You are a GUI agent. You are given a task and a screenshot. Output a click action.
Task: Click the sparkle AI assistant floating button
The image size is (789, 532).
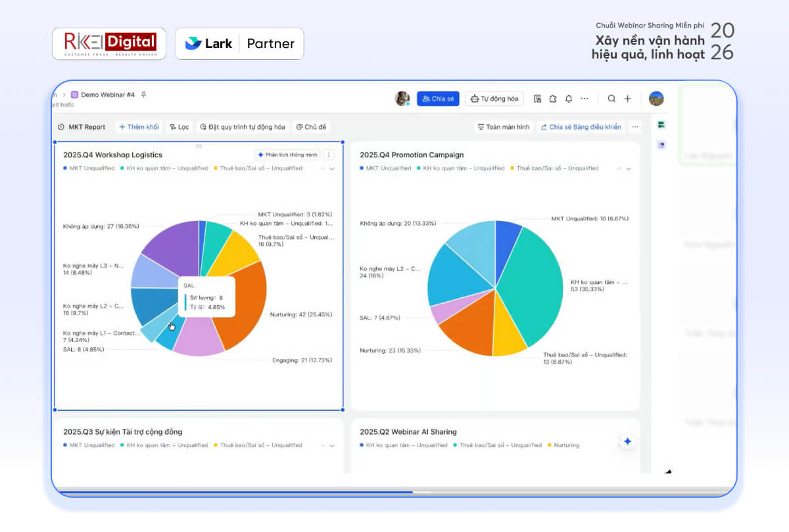point(627,441)
